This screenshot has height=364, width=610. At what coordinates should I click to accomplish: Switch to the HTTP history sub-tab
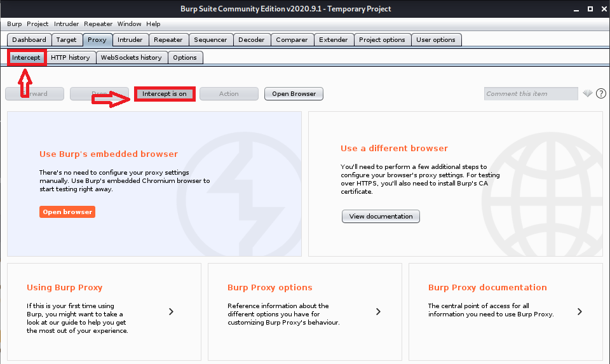pos(71,58)
